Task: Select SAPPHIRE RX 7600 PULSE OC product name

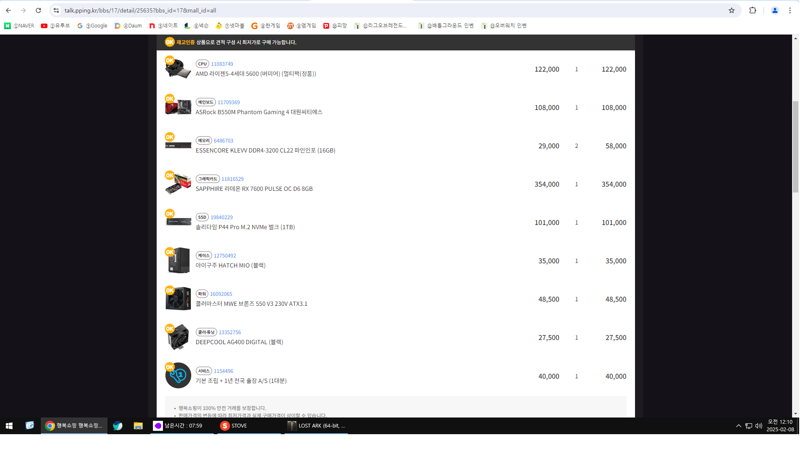Action: [254, 188]
